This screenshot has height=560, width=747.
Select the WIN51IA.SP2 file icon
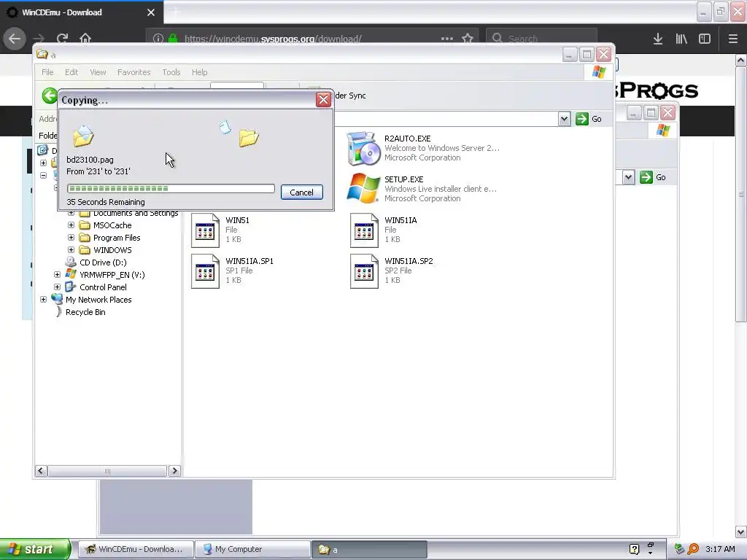pos(364,271)
